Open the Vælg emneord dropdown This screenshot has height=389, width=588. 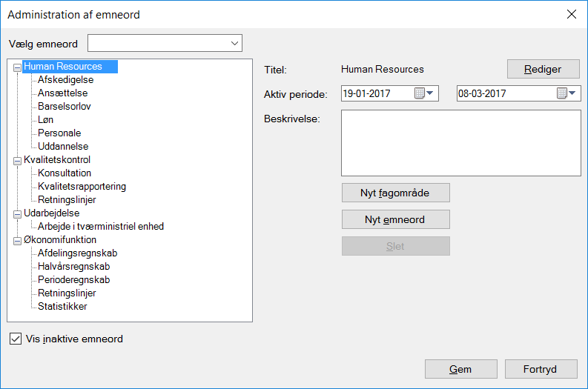pyautogui.click(x=234, y=44)
